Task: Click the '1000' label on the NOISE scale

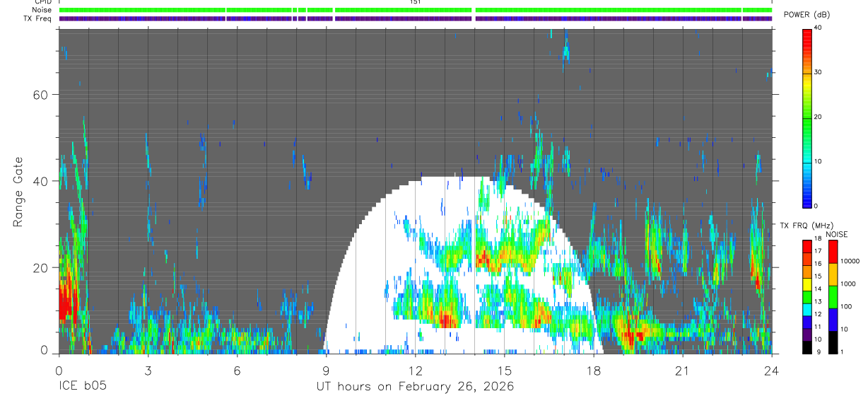Action: [x=849, y=284]
